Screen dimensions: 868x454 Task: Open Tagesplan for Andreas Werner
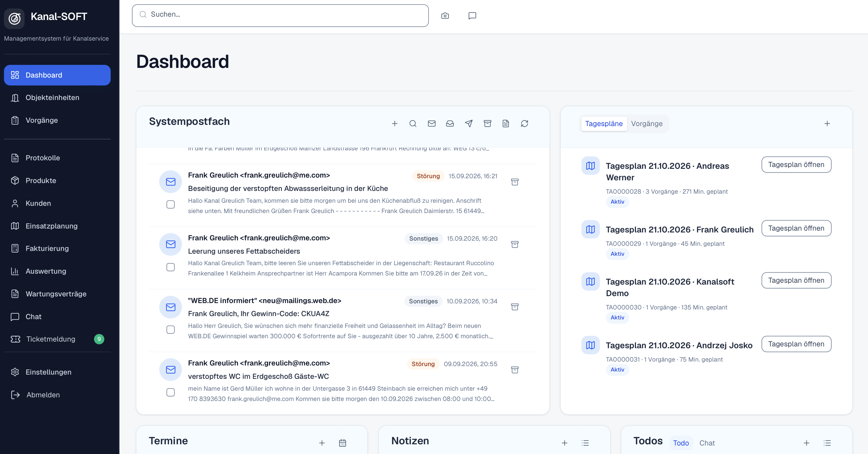point(796,164)
